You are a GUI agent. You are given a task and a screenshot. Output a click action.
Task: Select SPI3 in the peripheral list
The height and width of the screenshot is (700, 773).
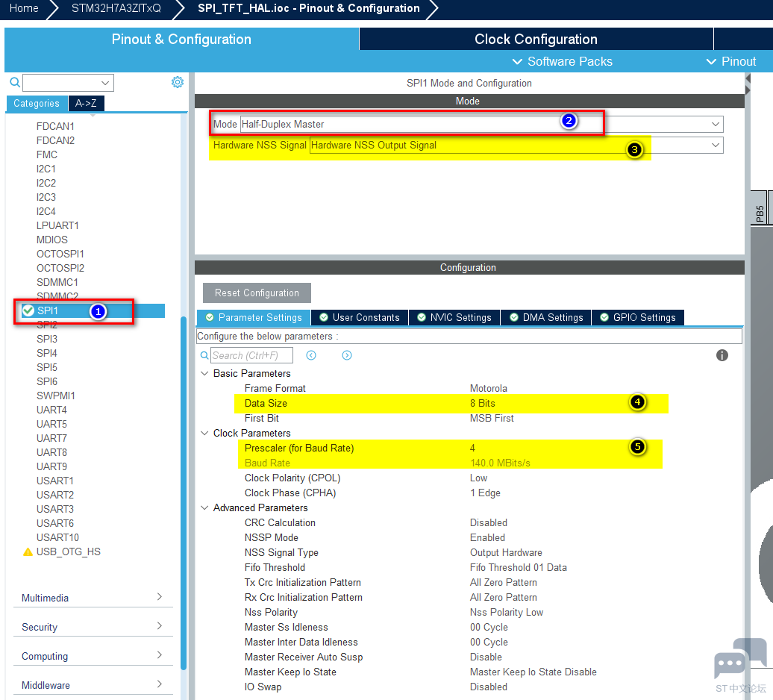click(x=47, y=339)
